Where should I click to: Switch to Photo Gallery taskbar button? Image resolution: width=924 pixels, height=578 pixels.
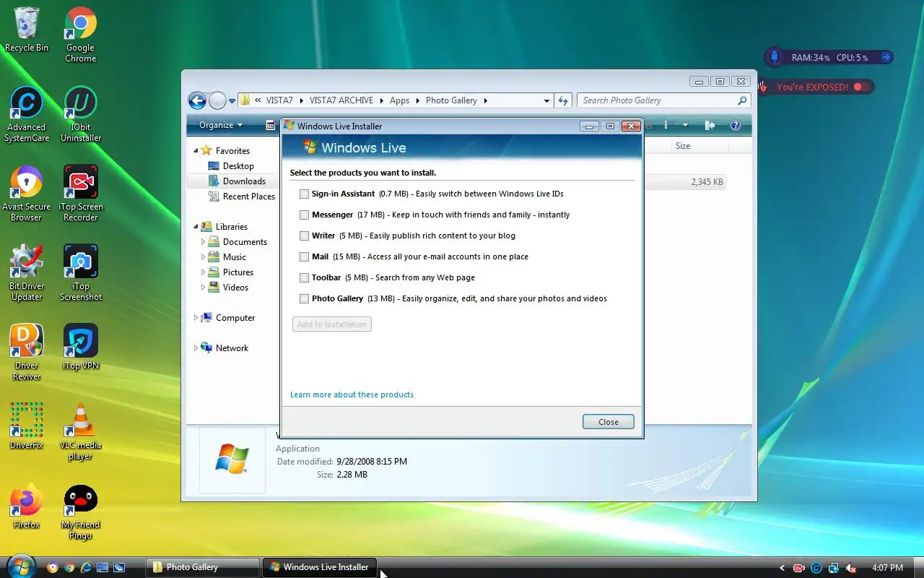(202, 567)
